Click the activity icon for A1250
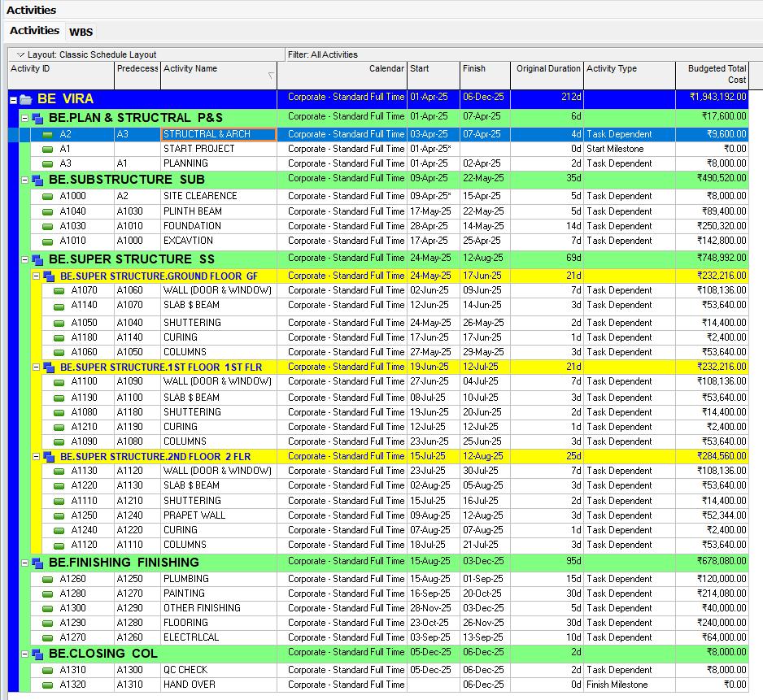 pyautogui.click(x=59, y=516)
